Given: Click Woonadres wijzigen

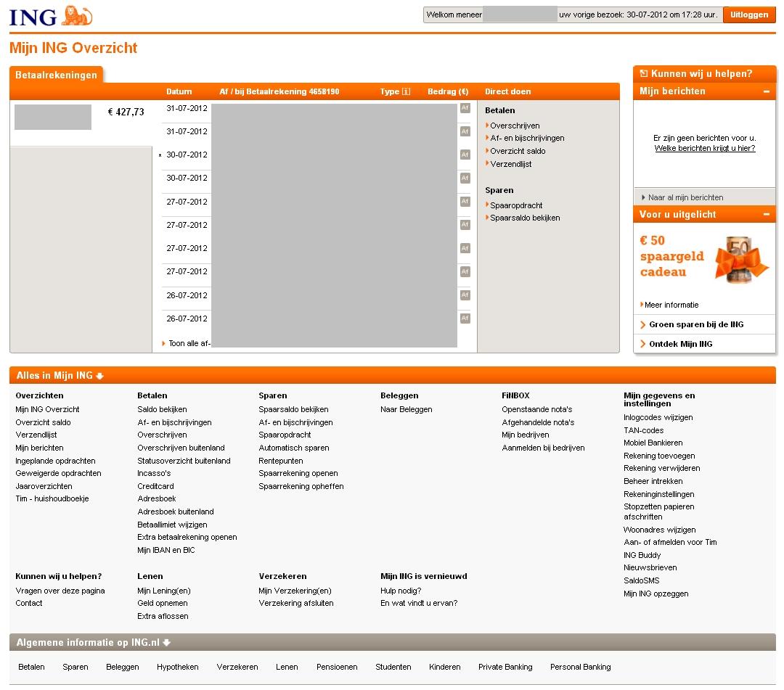Looking at the screenshot, I should click(659, 530).
